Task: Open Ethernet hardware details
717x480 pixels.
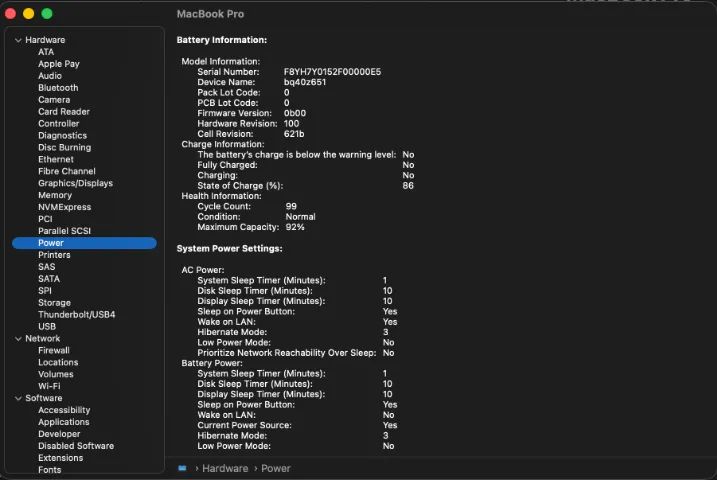Action: pyautogui.click(x=56, y=160)
